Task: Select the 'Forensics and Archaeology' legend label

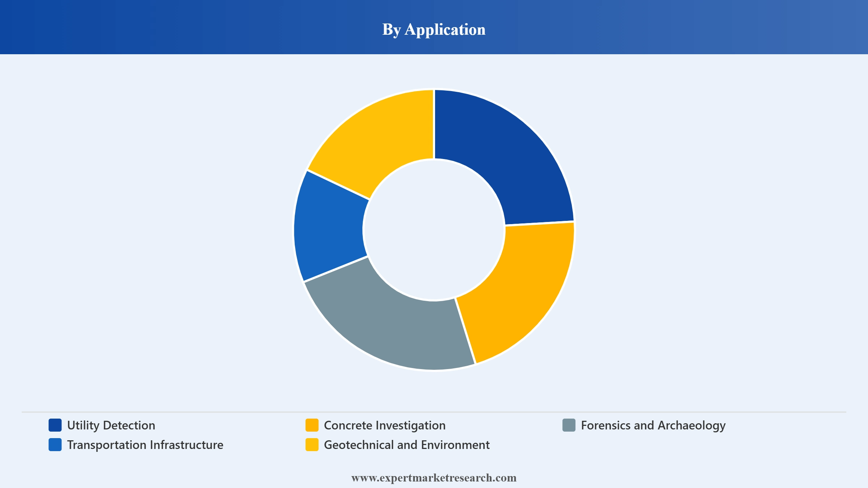Action: point(653,425)
